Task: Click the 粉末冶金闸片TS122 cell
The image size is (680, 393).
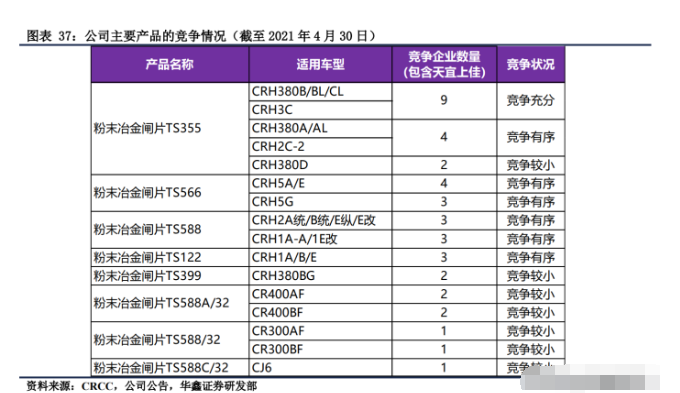Action: 170,258
